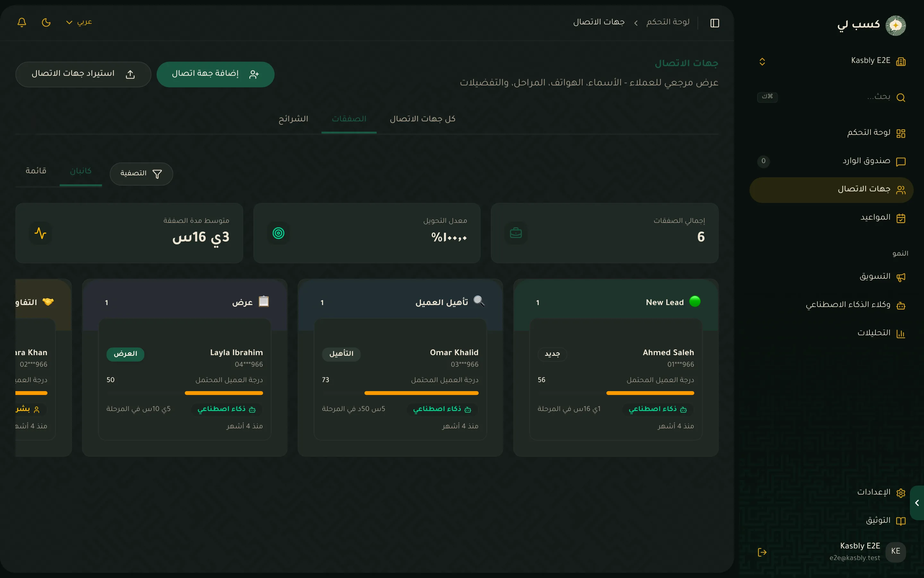Screen dimensions: 924x578
Task: Click briefcase icon in إجمالي الصفقات card
Action: (516, 233)
